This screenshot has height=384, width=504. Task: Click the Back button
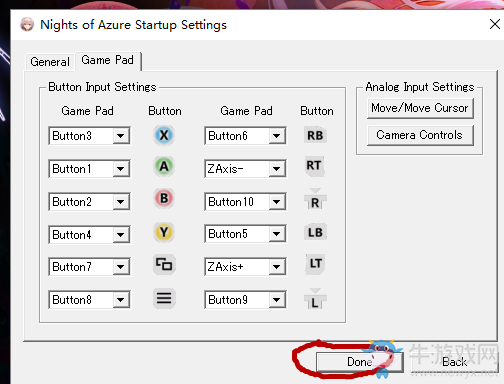tap(454, 362)
